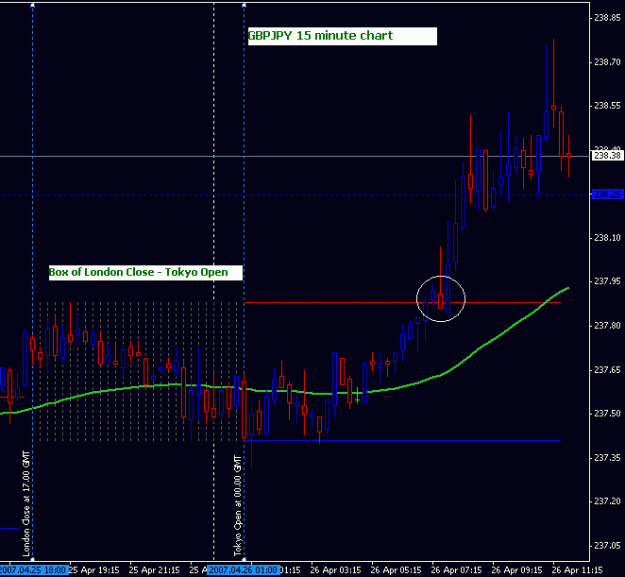Click the 237.35 price axis label
This screenshot has height=577, width=625.
pyautogui.click(x=607, y=457)
